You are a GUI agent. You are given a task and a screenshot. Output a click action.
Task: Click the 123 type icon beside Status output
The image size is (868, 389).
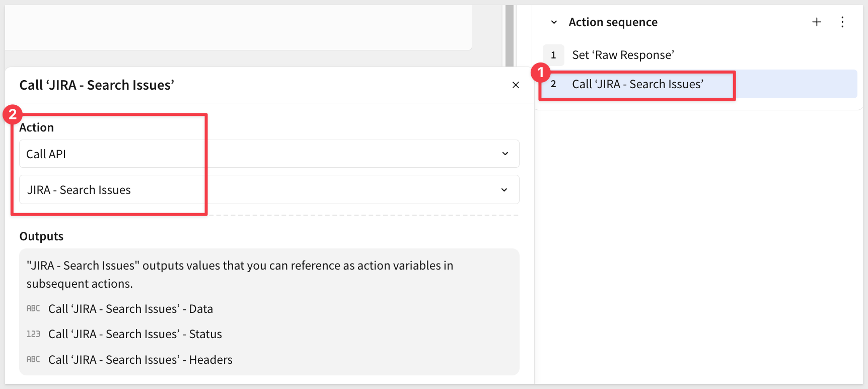coord(33,334)
